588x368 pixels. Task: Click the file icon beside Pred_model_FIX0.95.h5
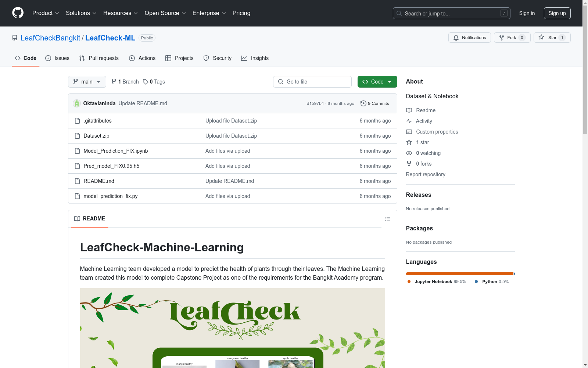pos(77,166)
